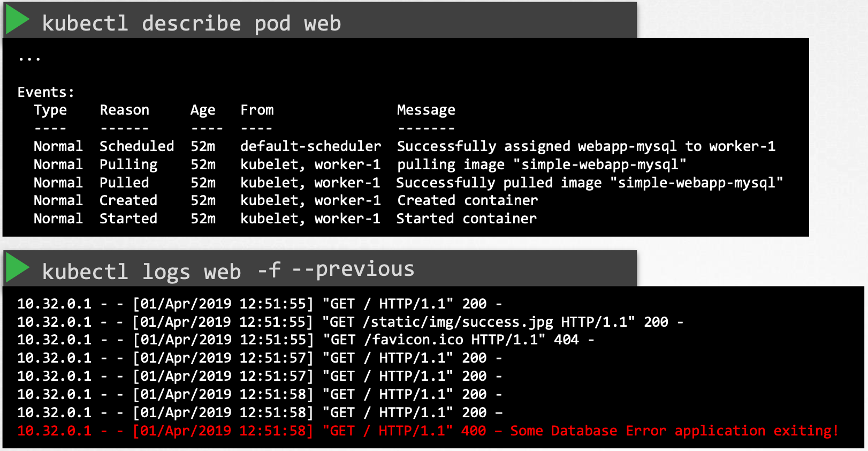Click the green arrow beside kubectl logs
This screenshot has height=451, width=868.
(x=18, y=267)
